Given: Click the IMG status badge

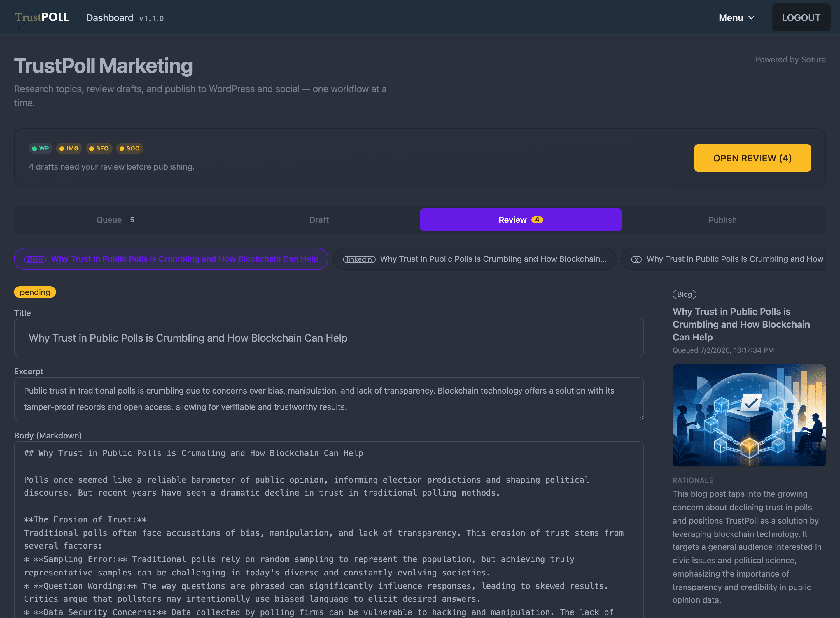Looking at the screenshot, I should click(x=69, y=148).
